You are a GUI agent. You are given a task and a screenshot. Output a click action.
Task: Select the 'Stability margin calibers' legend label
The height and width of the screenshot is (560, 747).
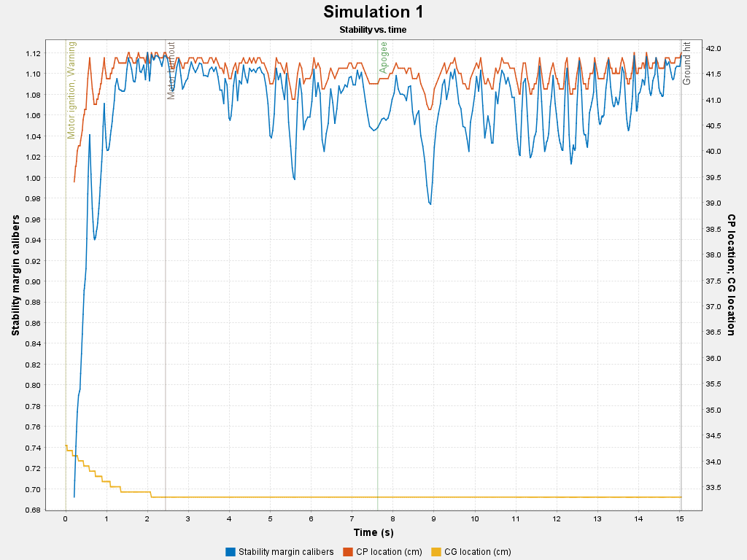[x=286, y=551]
